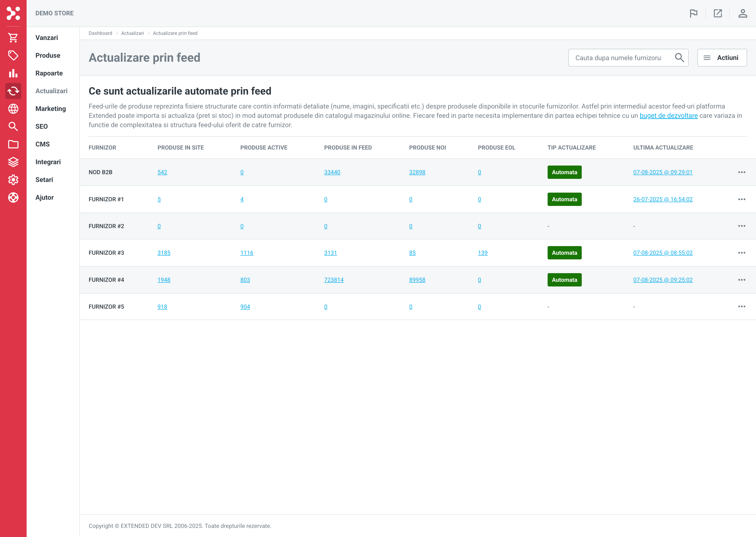The height and width of the screenshot is (537, 756).
Task: Open the three-dot menu for FURNIZOR #4
Action: (x=742, y=280)
